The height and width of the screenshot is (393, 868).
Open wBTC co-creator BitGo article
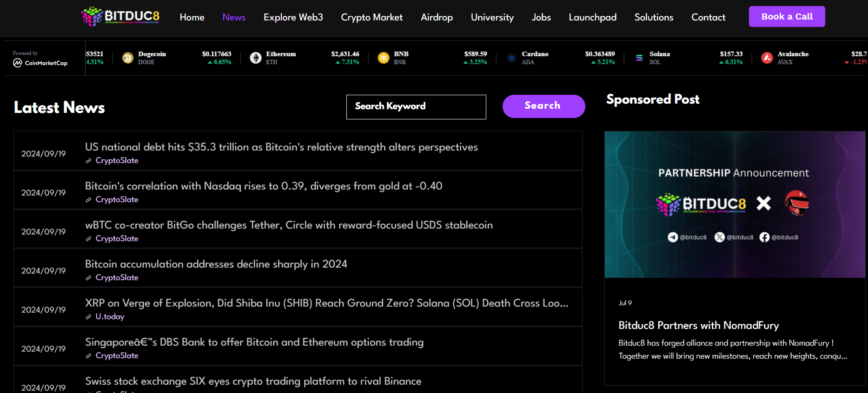point(289,225)
